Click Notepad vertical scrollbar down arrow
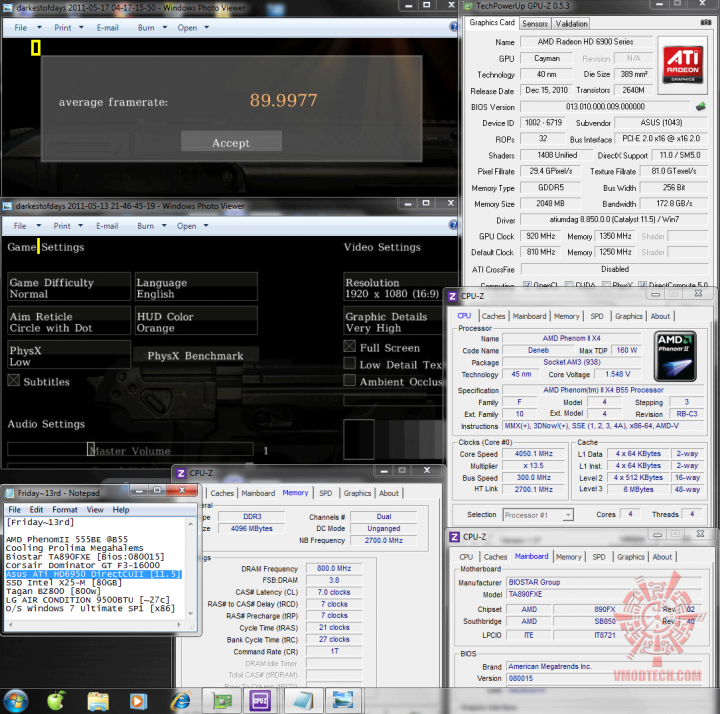This screenshot has height=714, width=720. point(191,614)
